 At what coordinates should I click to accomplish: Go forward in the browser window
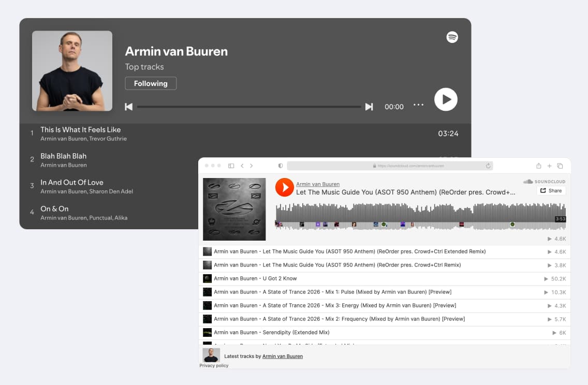pyautogui.click(x=251, y=166)
